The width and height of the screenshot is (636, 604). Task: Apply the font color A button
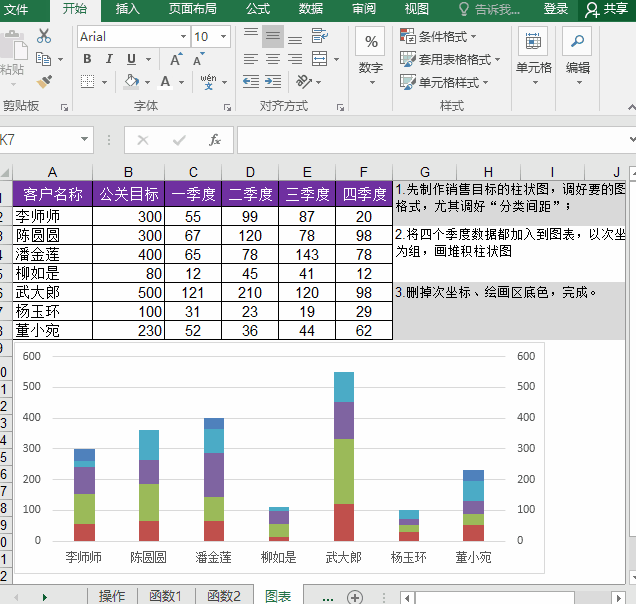[x=165, y=82]
